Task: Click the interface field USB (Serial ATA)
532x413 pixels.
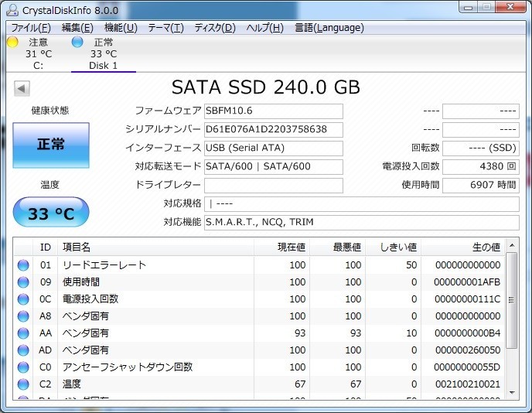Action: [x=274, y=148]
